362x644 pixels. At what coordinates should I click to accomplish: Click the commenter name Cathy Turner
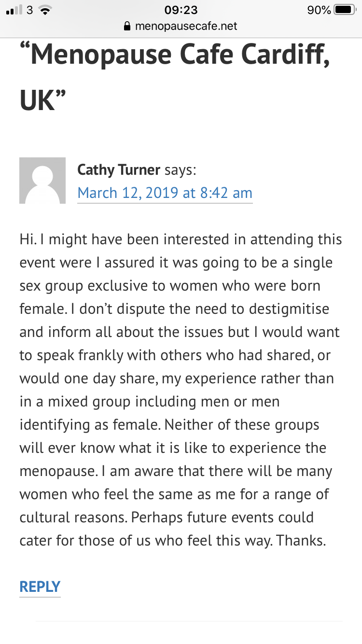tap(119, 170)
